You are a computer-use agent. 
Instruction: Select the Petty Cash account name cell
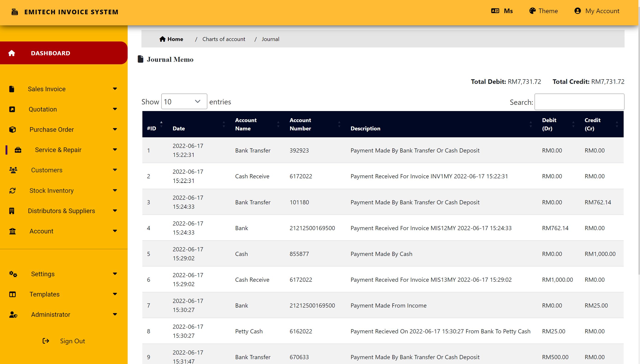tap(249, 331)
